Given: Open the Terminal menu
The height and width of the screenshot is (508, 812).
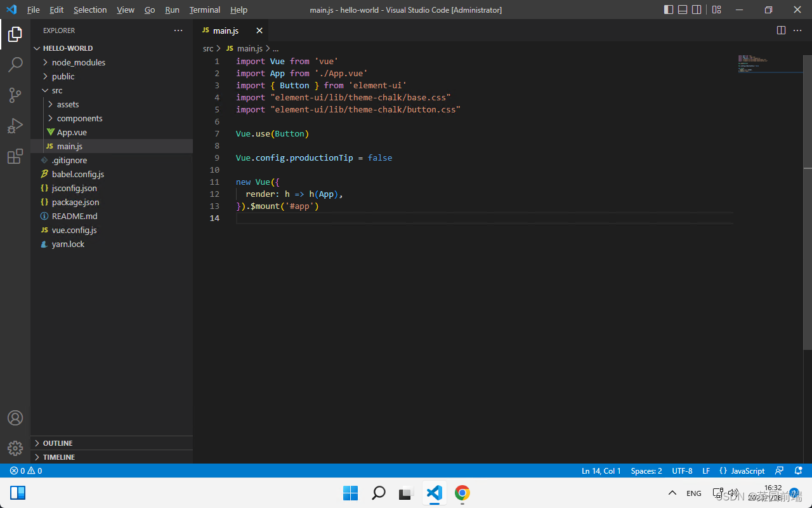Looking at the screenshot, I should coord(204,10).
